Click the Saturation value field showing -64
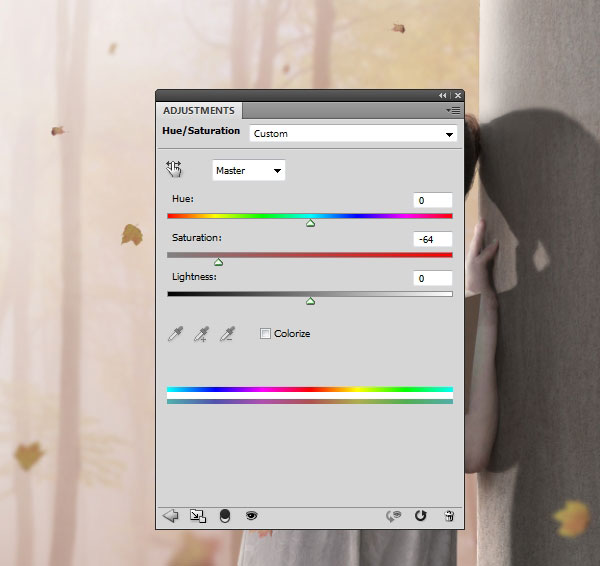 click(x=432, y=239)
